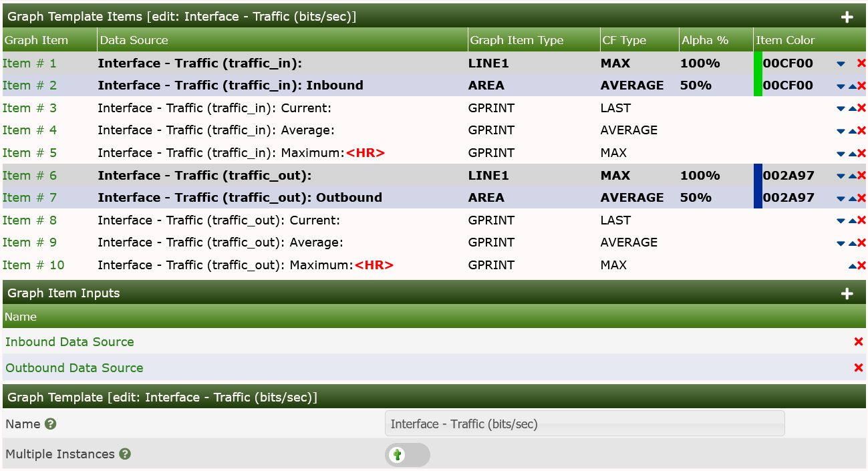Open the Multiple Instances help icon
This screenshot has width=868, height=471.
(124, 454)
